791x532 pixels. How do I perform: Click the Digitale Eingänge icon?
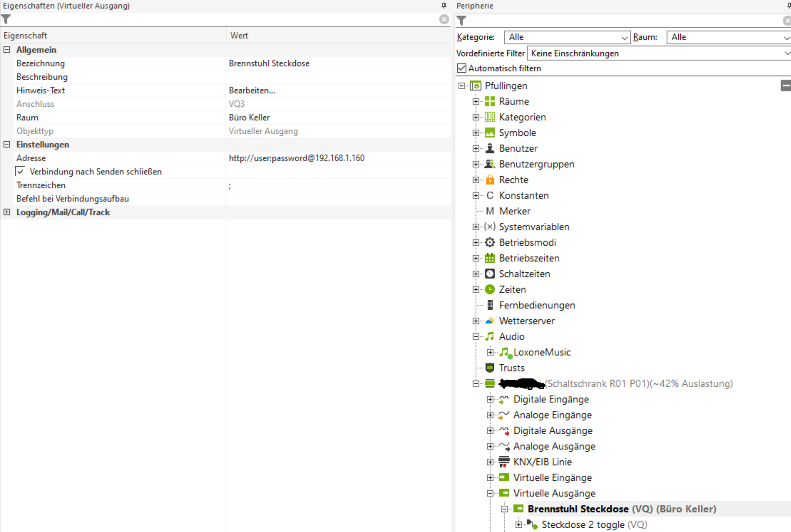click(504, 399)
